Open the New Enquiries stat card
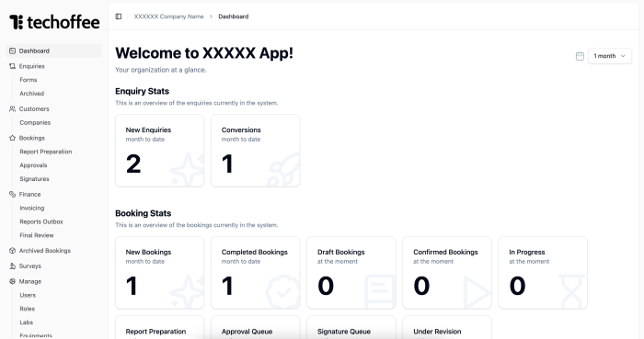The height and width of the screenshot is (339, 644). pos(159,151)
